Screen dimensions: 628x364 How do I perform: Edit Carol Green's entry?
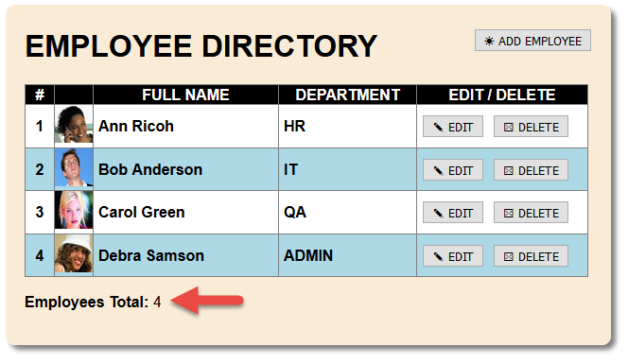[453, 213]
